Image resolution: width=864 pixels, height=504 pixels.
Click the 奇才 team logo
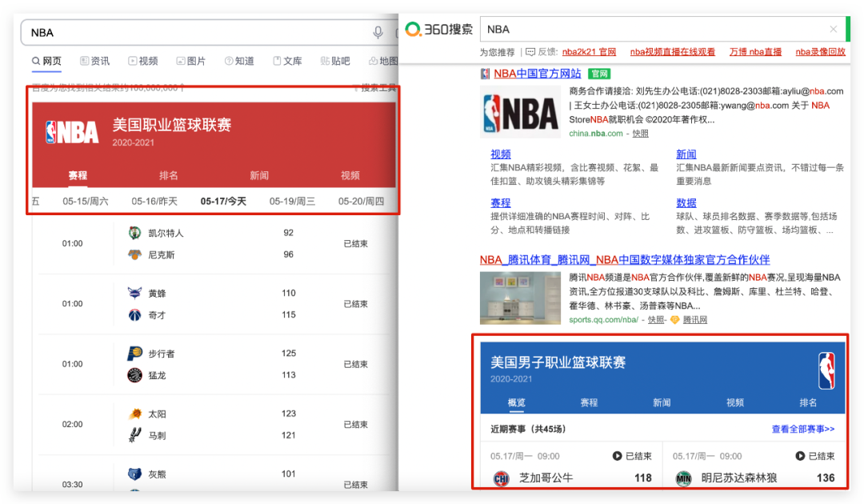pos(134,315)
